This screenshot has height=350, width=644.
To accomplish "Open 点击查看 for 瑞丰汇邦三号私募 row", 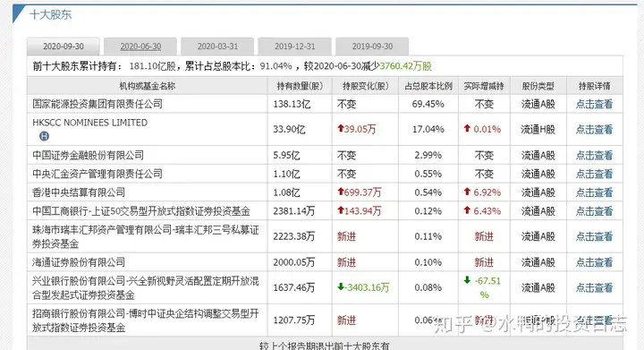I will click(594, 236).
